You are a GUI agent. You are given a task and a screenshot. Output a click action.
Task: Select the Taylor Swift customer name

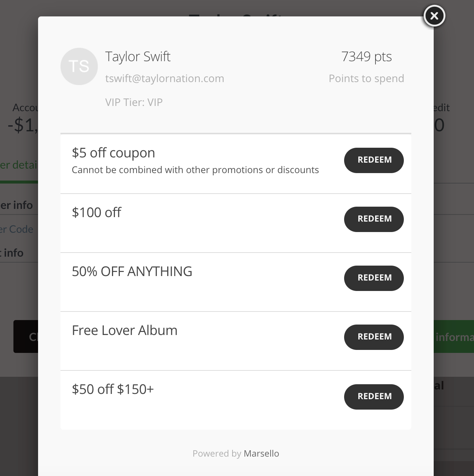coord(138,57)
